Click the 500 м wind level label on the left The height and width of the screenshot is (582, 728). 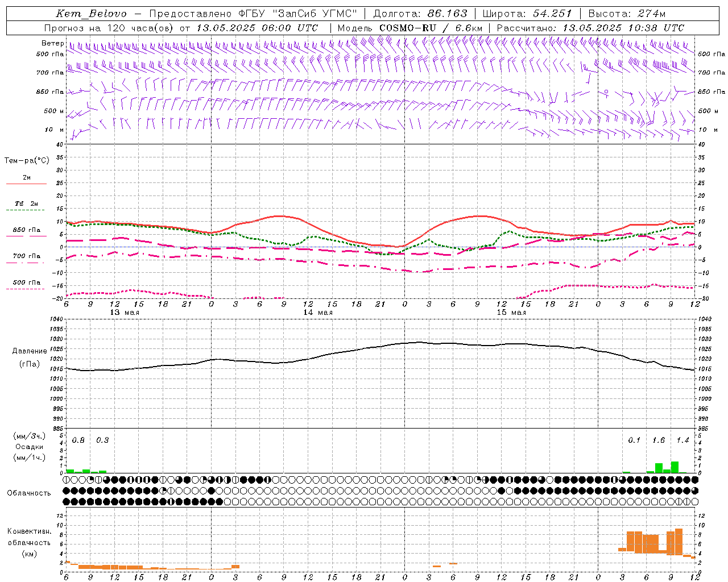coord(54,111)
